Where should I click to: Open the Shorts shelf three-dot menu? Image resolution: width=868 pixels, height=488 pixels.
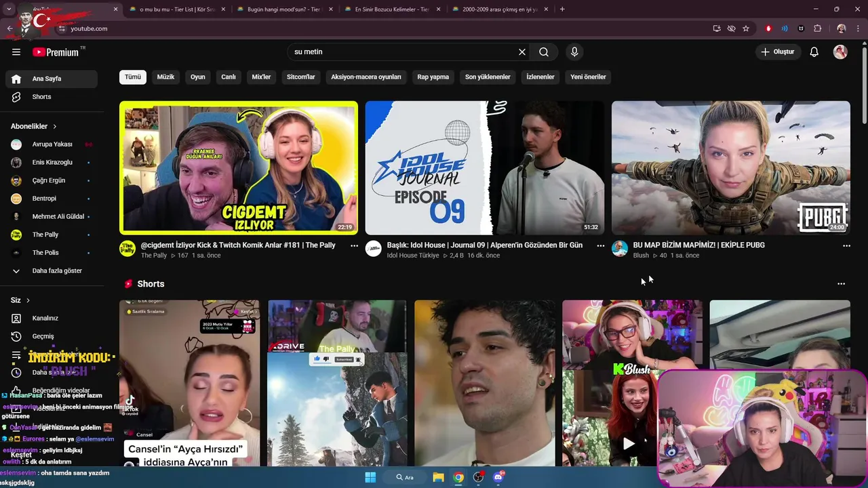(x=842, y=284)
